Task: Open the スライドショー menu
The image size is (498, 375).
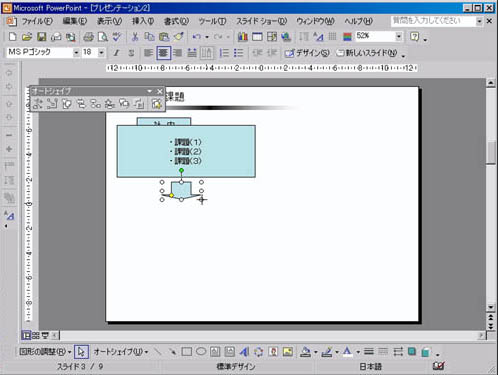Action: 261,21
